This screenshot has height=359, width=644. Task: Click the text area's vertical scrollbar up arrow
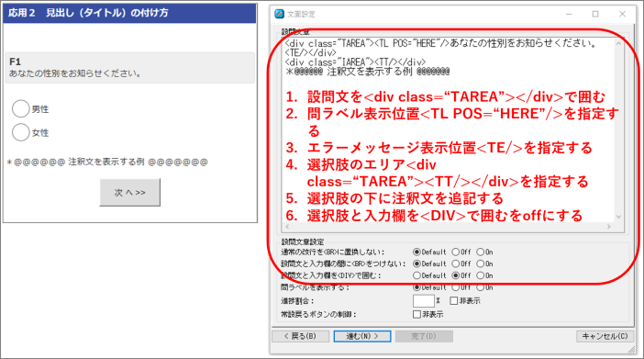click(x=618, y=43)
